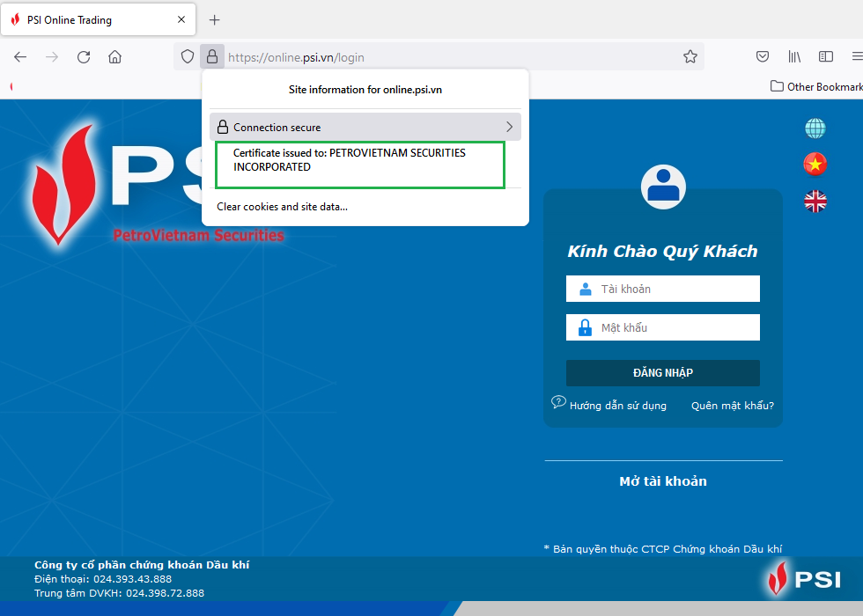Click the PetroVietnam Securities flame logo

pos(62,184)
